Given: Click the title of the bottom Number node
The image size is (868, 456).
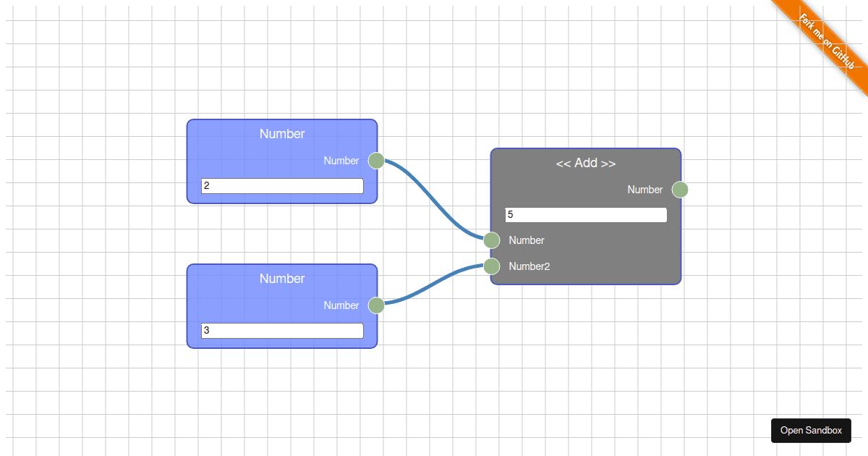Looking at the screenshot, I should (x=282, y=279).
